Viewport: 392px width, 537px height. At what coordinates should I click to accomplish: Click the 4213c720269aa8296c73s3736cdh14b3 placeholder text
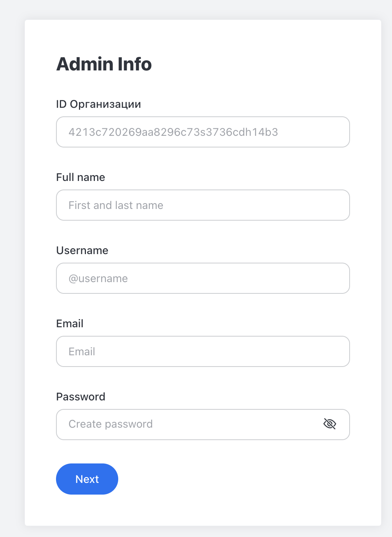pyautogui.click(x=173, y=132)
